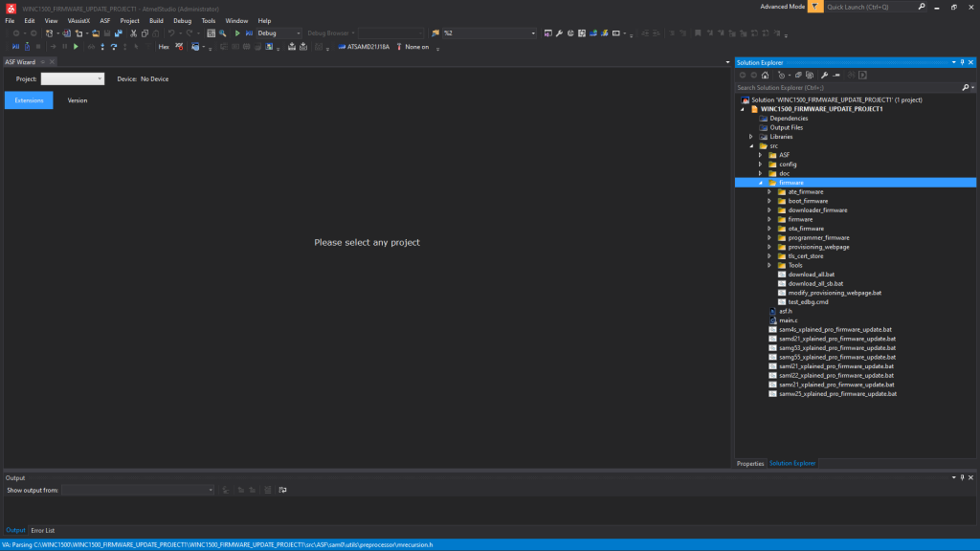Select test_edbg.cmd file

(x=808, y=301)
